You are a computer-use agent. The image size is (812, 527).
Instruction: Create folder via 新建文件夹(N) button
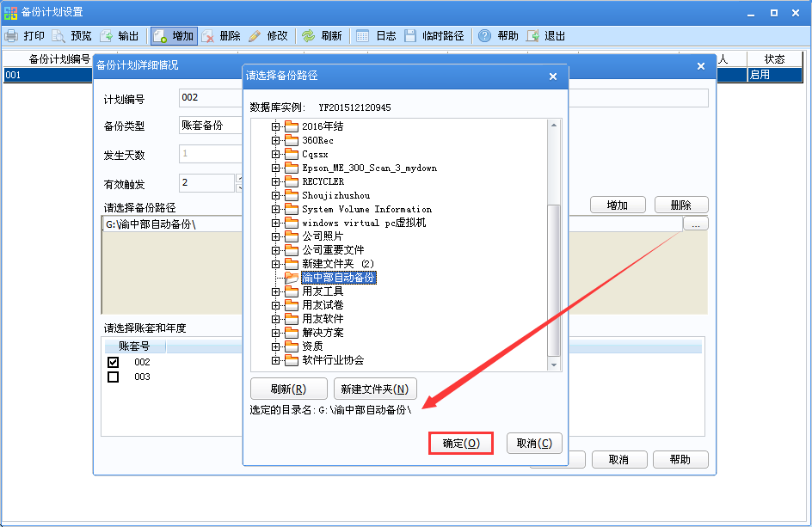[x=373, y=389]
